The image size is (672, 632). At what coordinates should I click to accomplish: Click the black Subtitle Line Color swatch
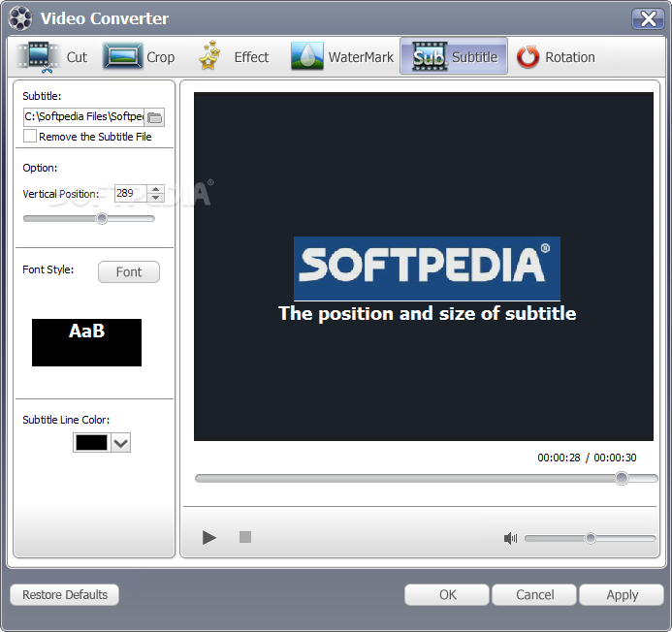click(91, 443)
